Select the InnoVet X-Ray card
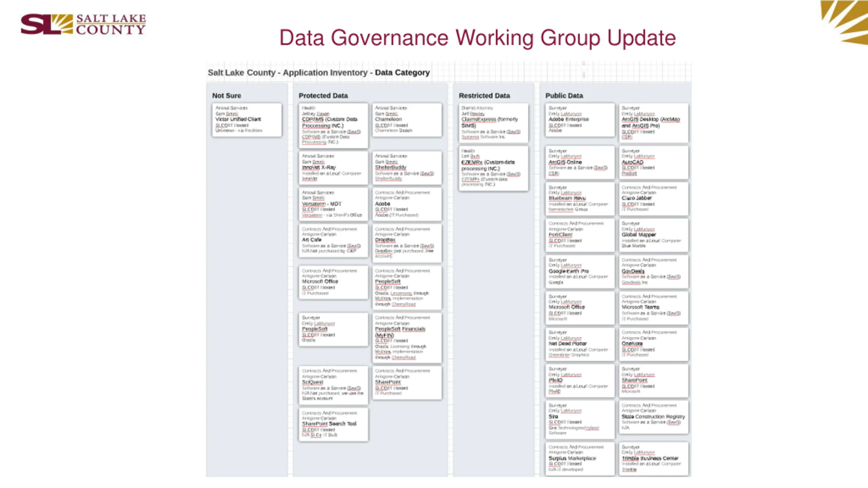This screenshot has width=868, height=488. tap(333, 168)
